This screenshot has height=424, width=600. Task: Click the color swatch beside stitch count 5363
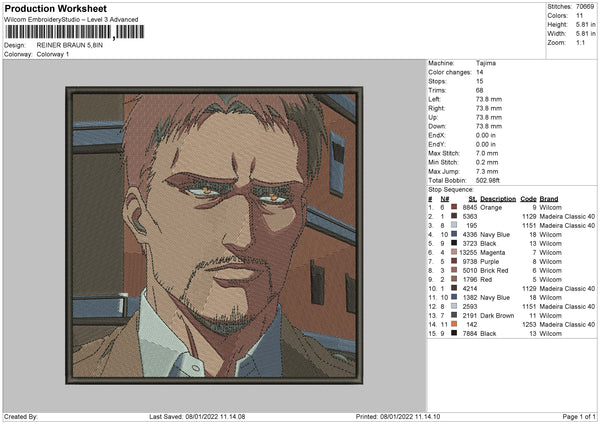click(x=454, y=217)
